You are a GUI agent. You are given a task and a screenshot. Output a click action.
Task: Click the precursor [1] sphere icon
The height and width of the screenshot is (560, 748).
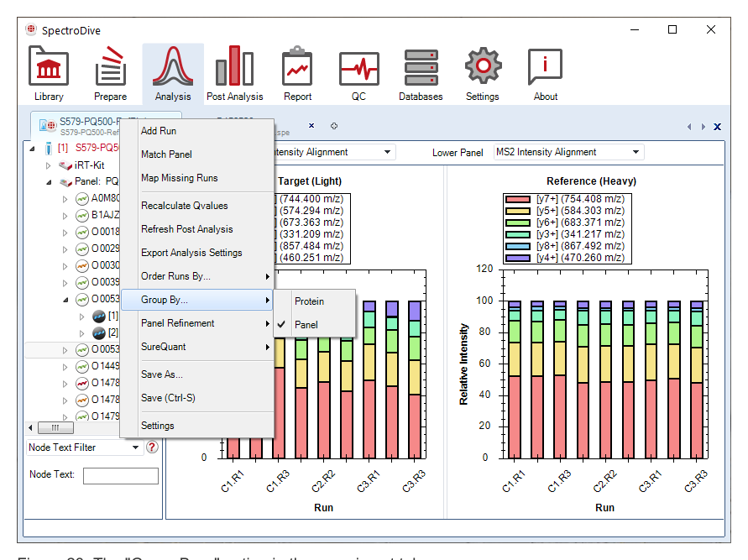[x=99, y=316]
